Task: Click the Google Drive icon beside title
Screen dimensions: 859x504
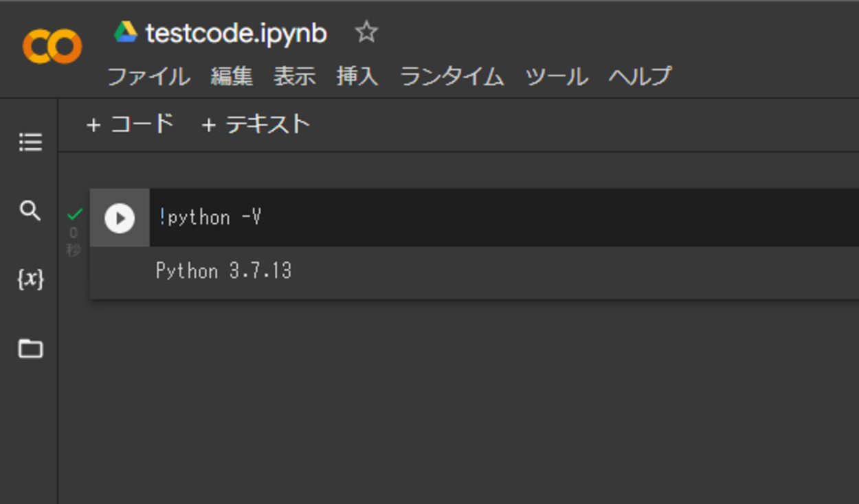Action: tap(126, 32)
